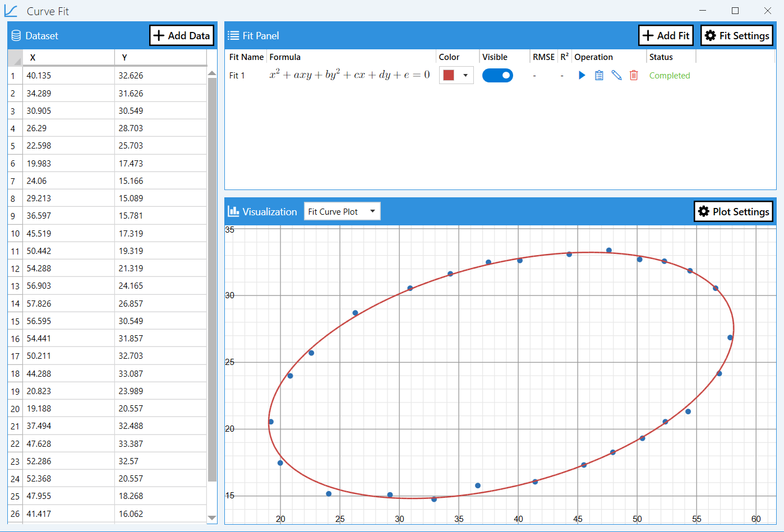Click the Curve Fit app icon in titlebar
The width and height of the screenshot is (784, 532).
[x=11, y=11]
